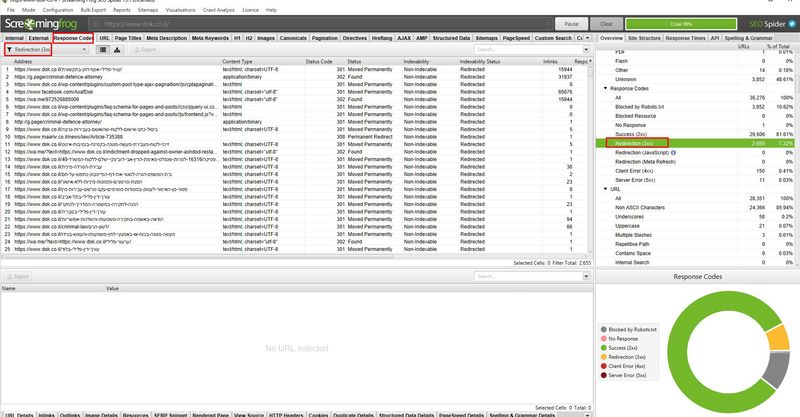
Task: Click the table vertical scrollbar
Action: (x=591, y=158)
